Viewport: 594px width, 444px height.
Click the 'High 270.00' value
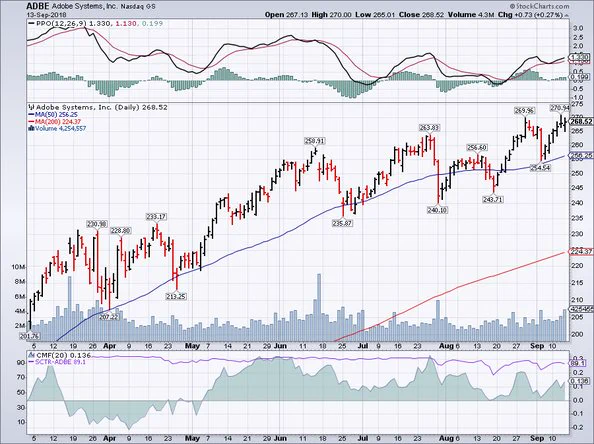pos(331,15)
